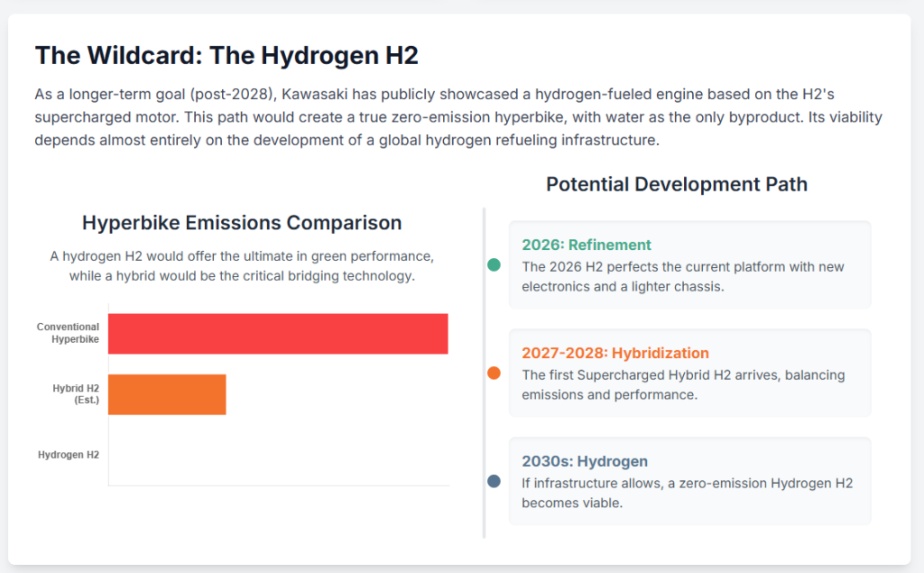Click the intro paragraph about Kawasaki's hydrogen engine
Screen dimensions: 924x573
coord(458,117)
